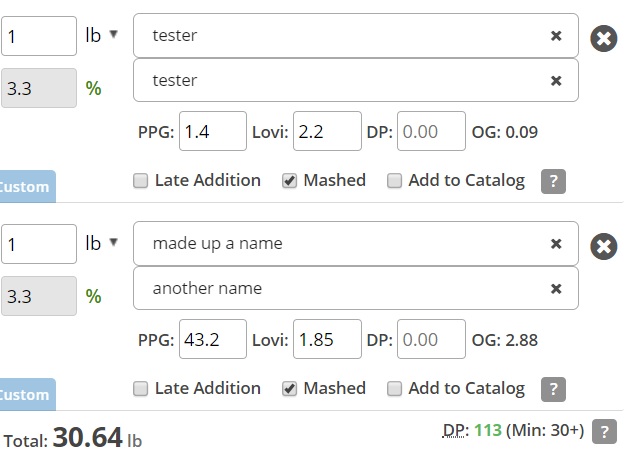This screenshot has width=630, height=469.
Task: Open help icon next to DP total
Action: pyautogui.click(x=604, y=432)
